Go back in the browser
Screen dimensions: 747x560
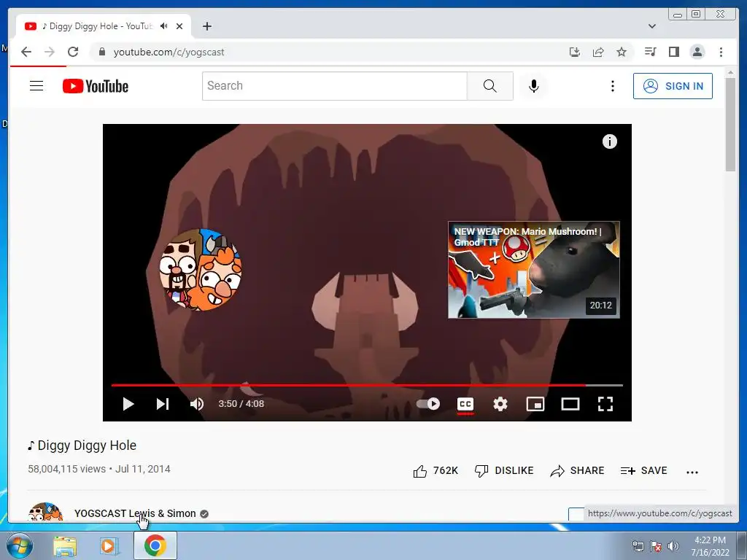click(x=26, y=52)
